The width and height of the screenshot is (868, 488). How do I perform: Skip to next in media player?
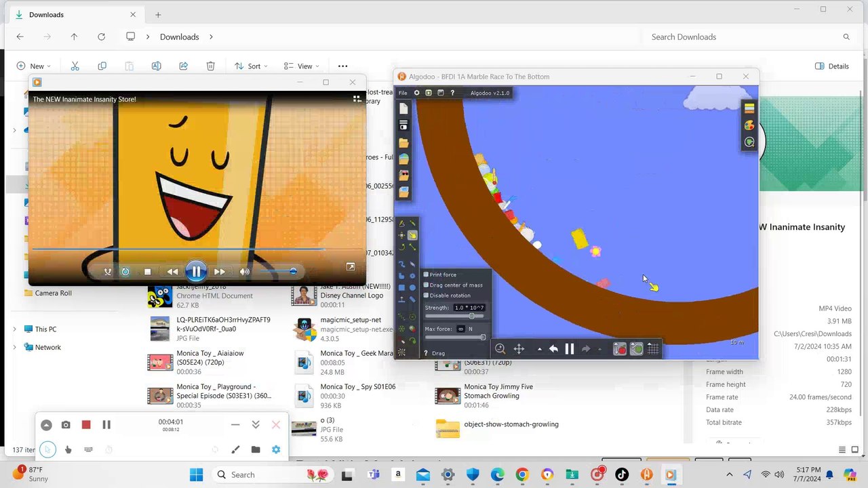tap(220, 272)
